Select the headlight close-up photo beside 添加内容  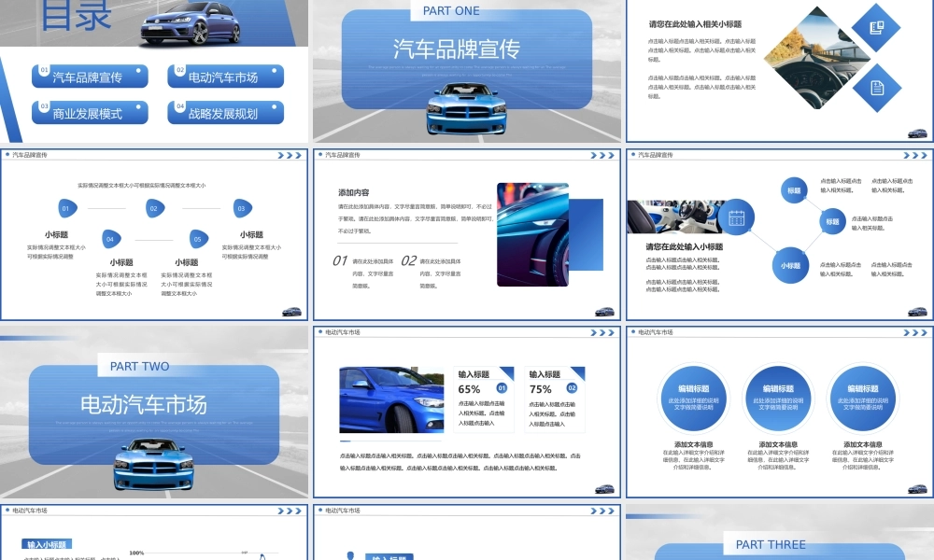(532, 234)
